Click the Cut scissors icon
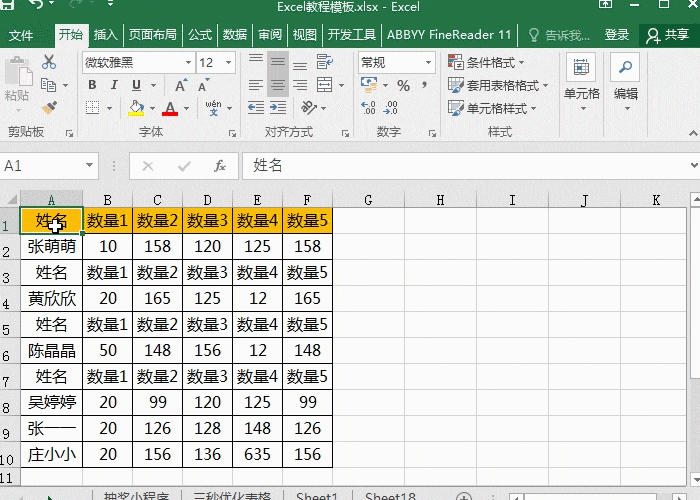 (x=49, y=62)
